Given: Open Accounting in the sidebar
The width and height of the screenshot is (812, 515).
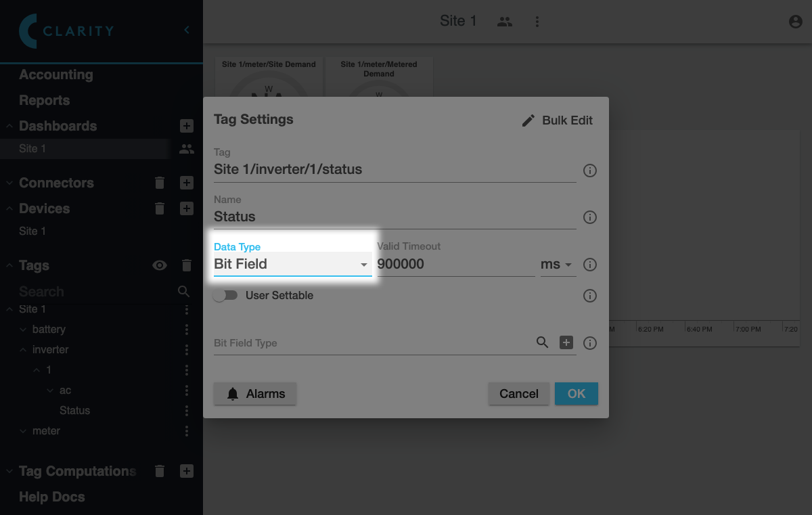Looking at the screenshot, I should (x=56, y=75).
